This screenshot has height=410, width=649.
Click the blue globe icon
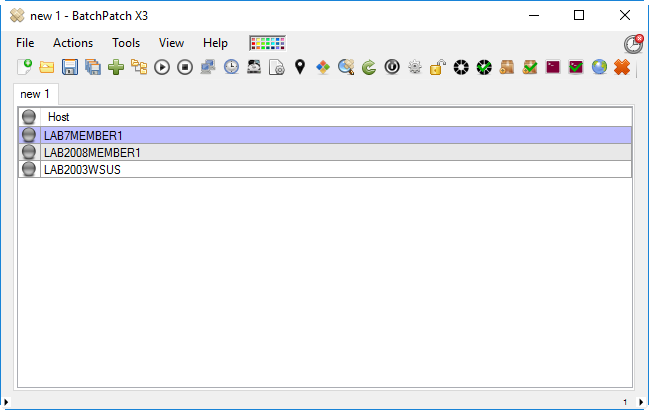click(599, 67)
